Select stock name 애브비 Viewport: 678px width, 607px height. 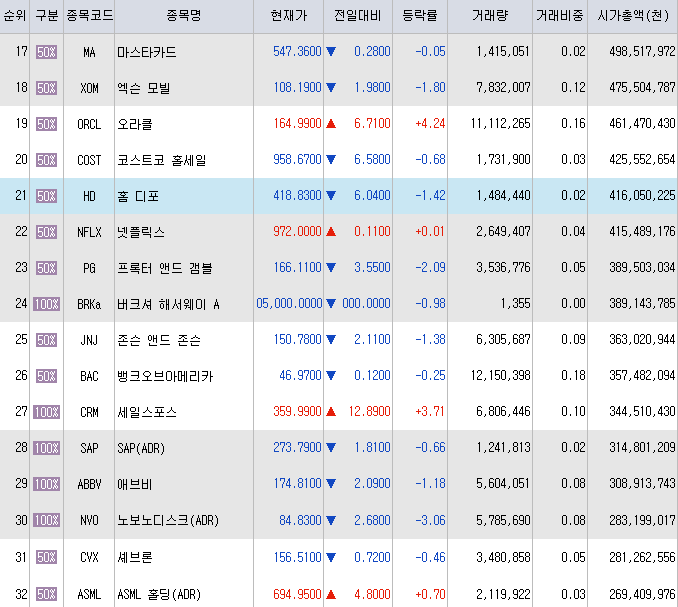[134, 484]
